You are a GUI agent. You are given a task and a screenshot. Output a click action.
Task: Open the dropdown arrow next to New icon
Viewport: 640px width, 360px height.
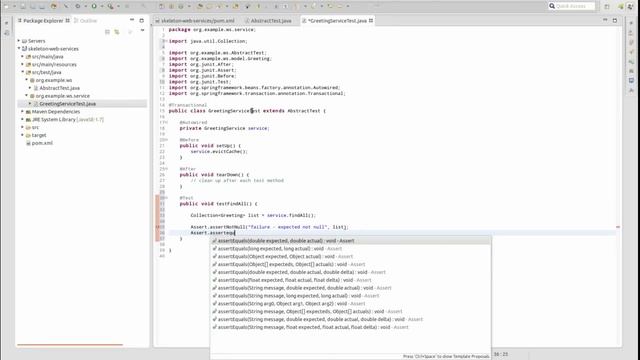14,6
